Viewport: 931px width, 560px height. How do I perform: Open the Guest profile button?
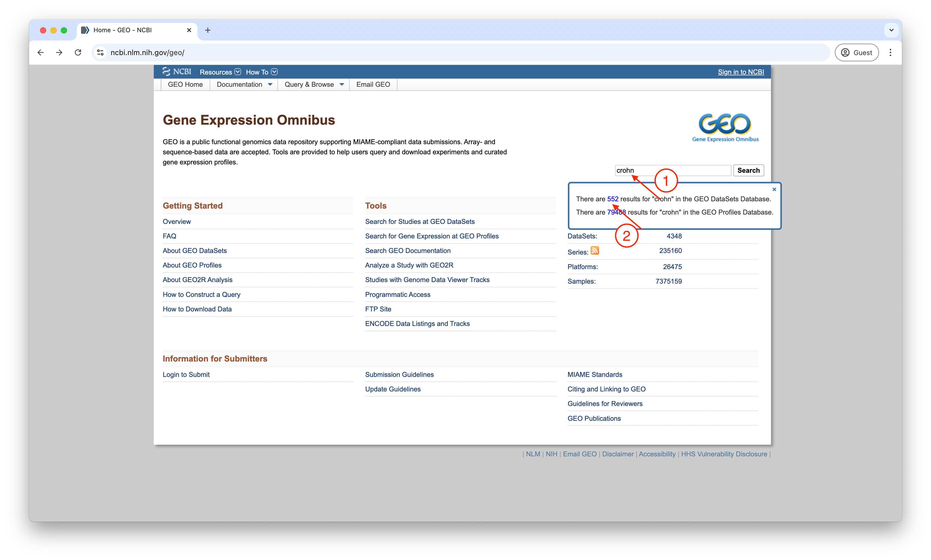(x=857, y=52)
